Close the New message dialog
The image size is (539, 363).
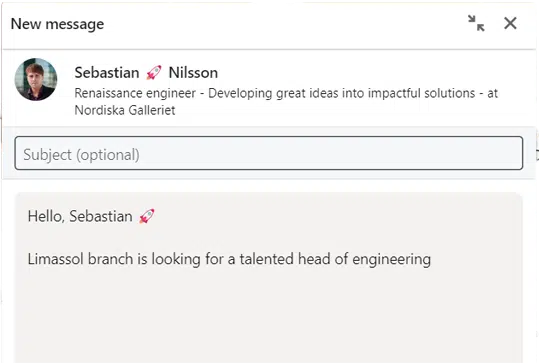coord(510,23)
